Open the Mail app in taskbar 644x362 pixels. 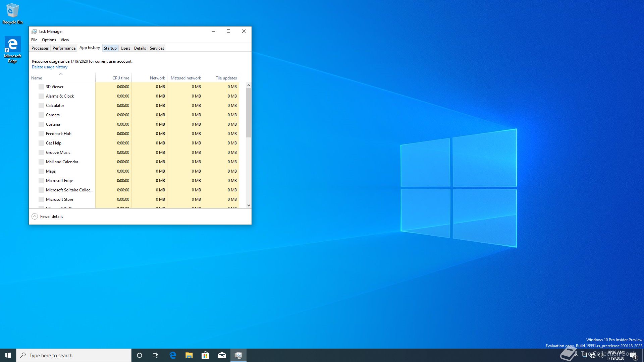(222, 355)
